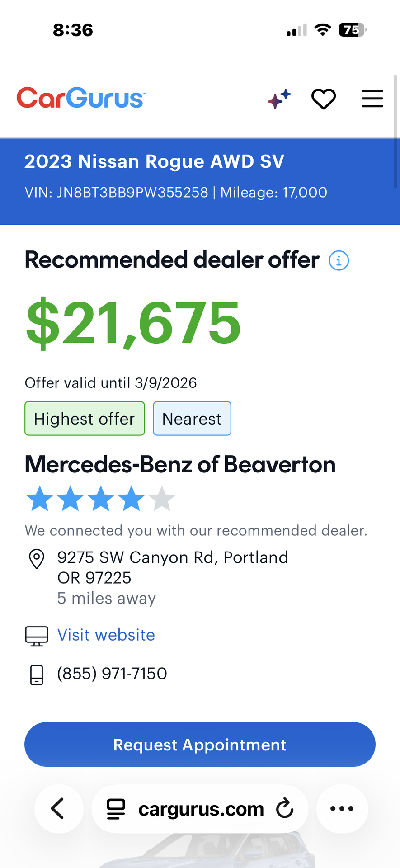
Task: Reload the page with refresh icon
Action: [x=285, y=809]
